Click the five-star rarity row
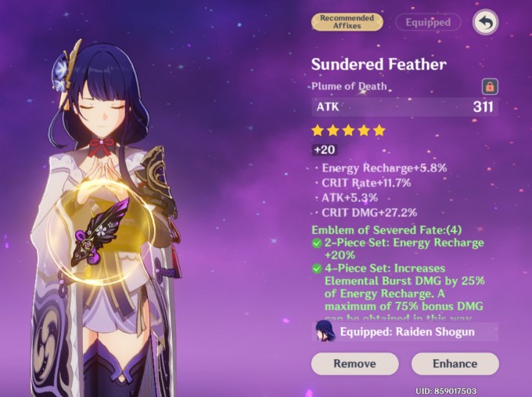The image size is (532, 397). click(x=348, y=131)
